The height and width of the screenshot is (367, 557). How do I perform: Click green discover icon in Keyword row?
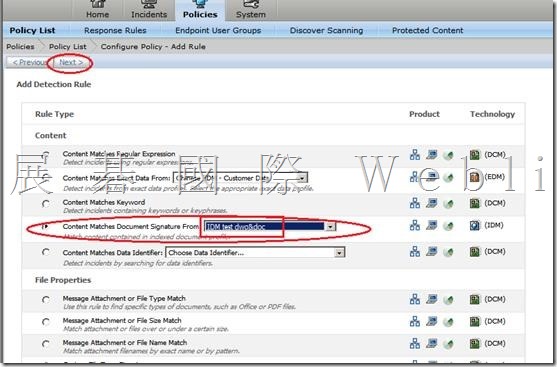(448, 204)
